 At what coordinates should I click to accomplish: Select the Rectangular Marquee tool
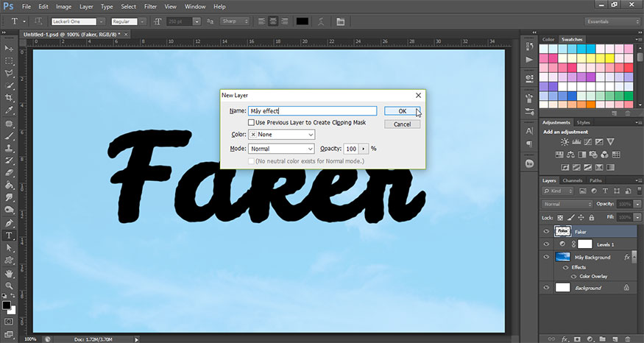[9, 61]
